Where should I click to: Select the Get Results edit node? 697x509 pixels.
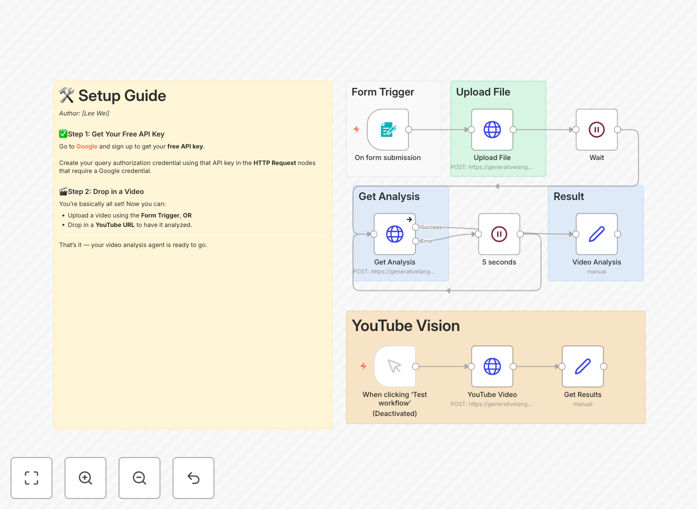pyautogui.click(x=583, y=366)
